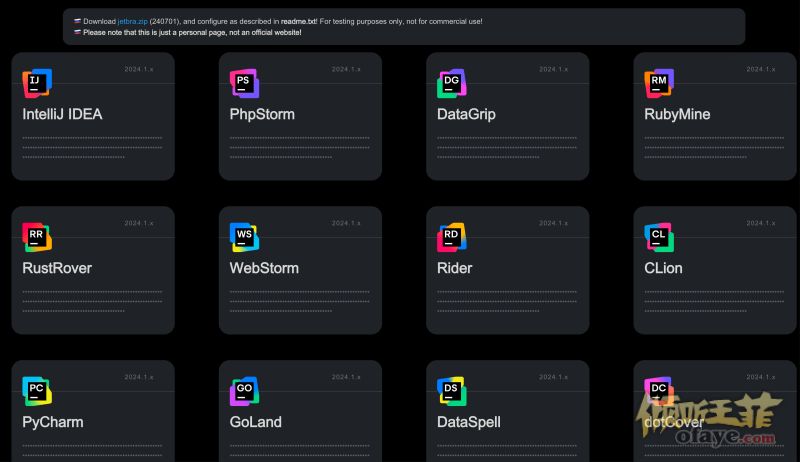Image resolution: width=800 pixels, height=462 pixels.
Task: Click the WebStorm WS icon
Action: click(244, 238)
